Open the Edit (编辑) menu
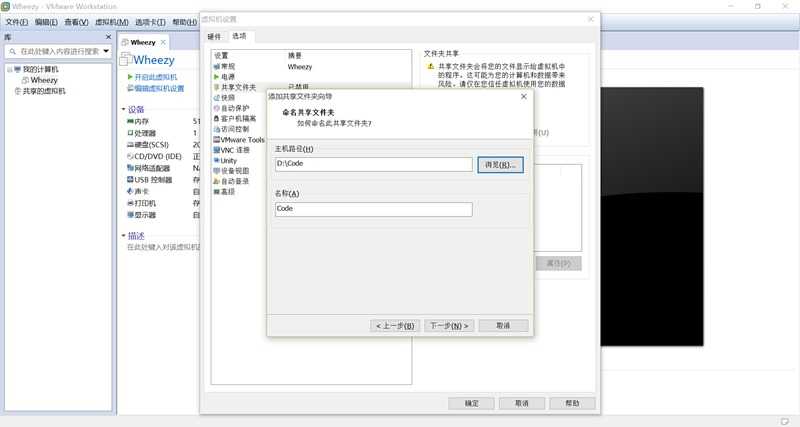 (46, 22)
